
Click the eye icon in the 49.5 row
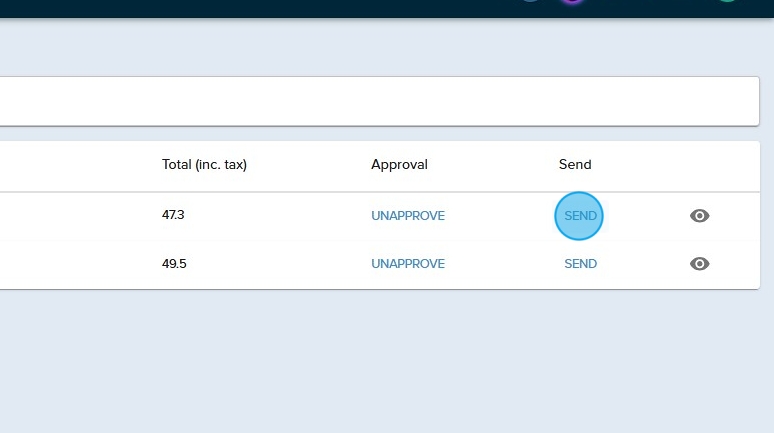pyautogui.click(x=700, y=264)
